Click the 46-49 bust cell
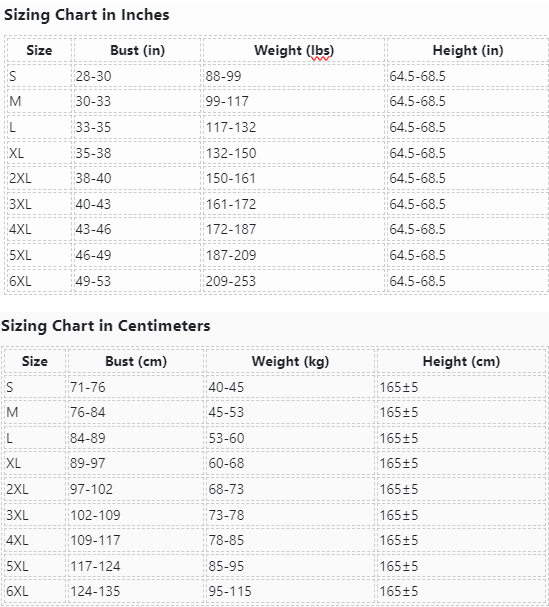549x607 pixels. pos(137,255)
